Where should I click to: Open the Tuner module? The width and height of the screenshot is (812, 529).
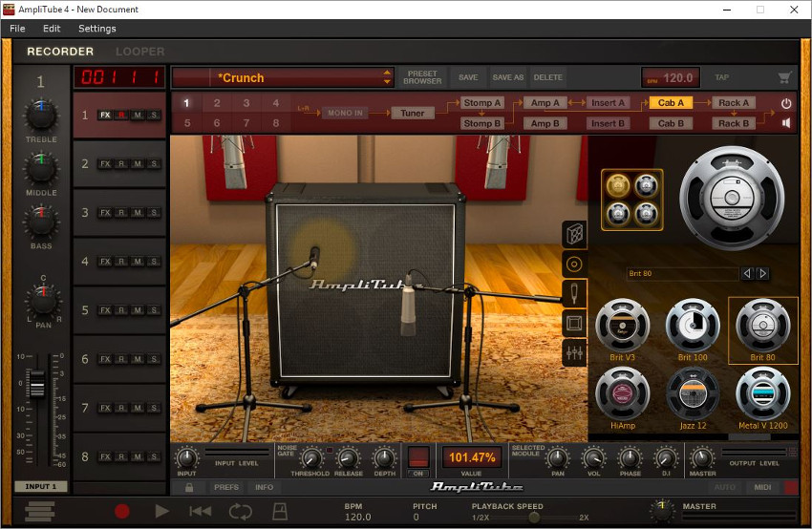click(413, 113)
